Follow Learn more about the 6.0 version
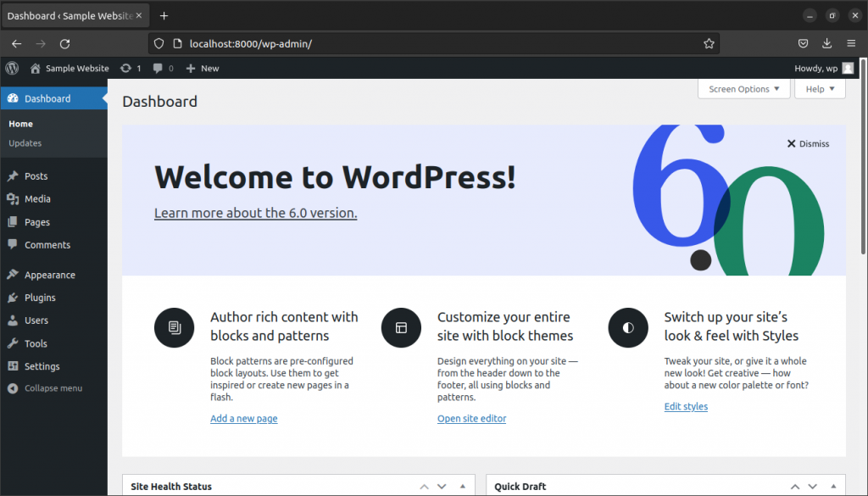 (256, 213)
